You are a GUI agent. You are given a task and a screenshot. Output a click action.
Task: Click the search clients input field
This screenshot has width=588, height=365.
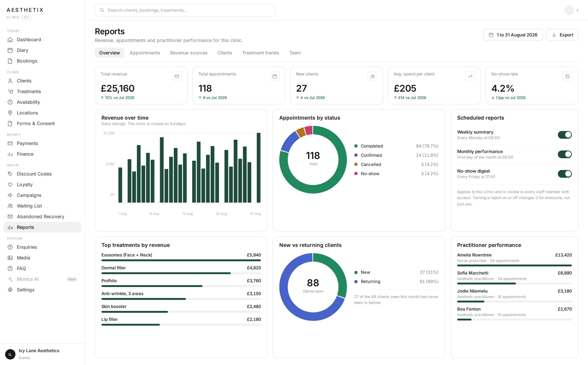pyautogui.click(x=185, y=10)
